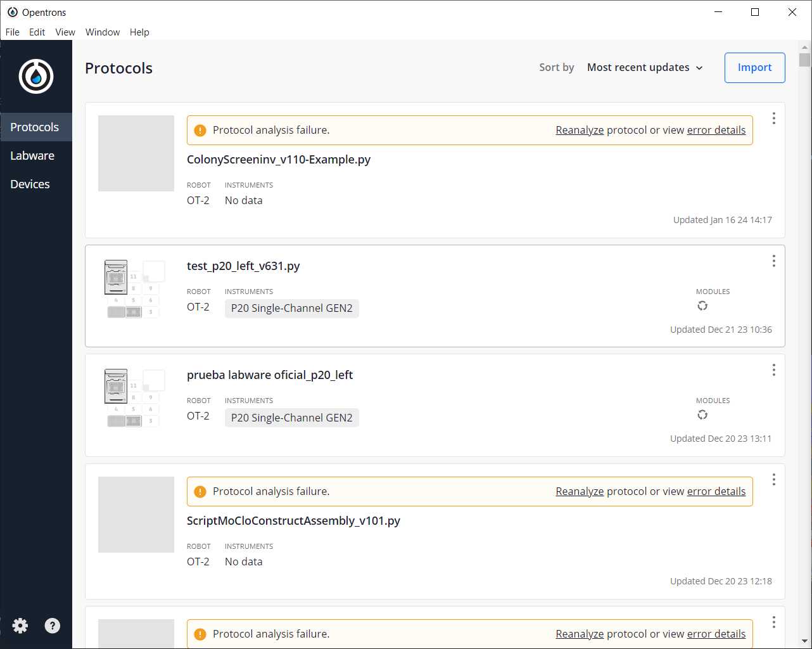Open overflow menu of the bottom partial card

click(773, 622)
